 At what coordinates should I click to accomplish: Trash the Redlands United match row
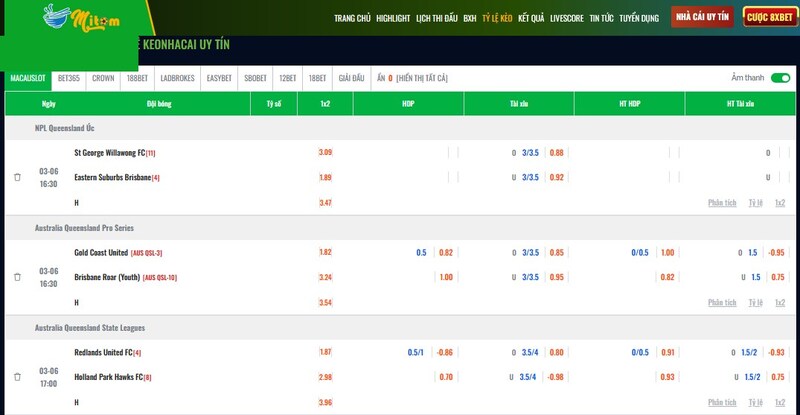[17, 377]
